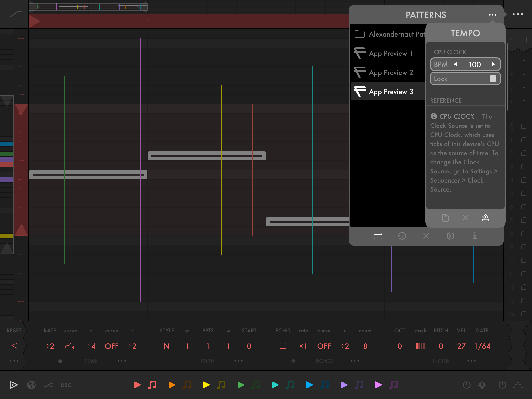Click the RESET rewind button
The height and width of the screenshot is (399, 532).
[x=14, y=346]
